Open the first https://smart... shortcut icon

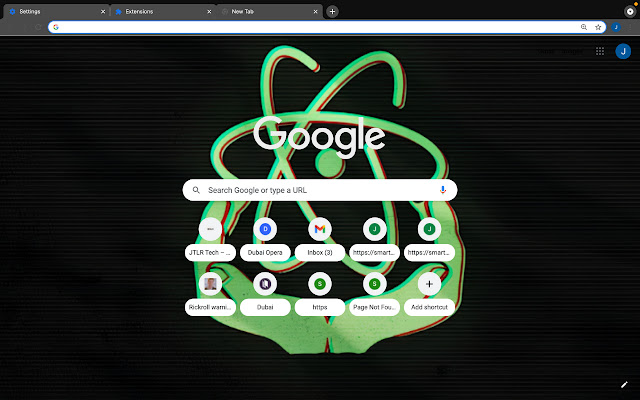coord(374,229)
